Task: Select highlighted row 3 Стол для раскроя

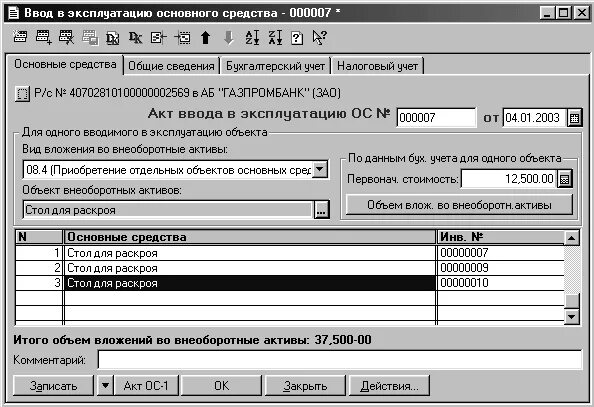Action: (250, 283)
